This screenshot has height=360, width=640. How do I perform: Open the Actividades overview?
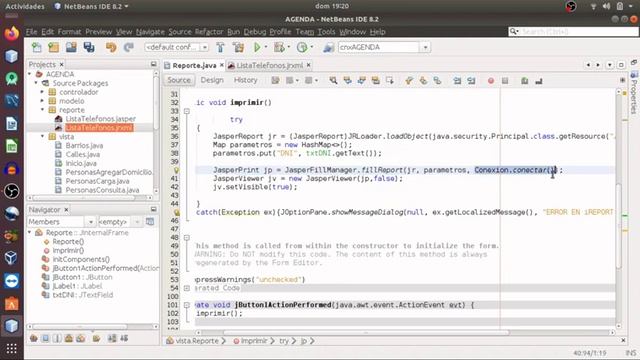(x=25, y=7)
